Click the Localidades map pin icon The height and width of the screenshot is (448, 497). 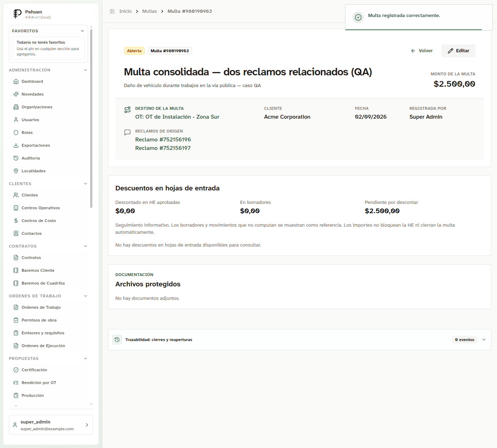click(x=16, y=171)
